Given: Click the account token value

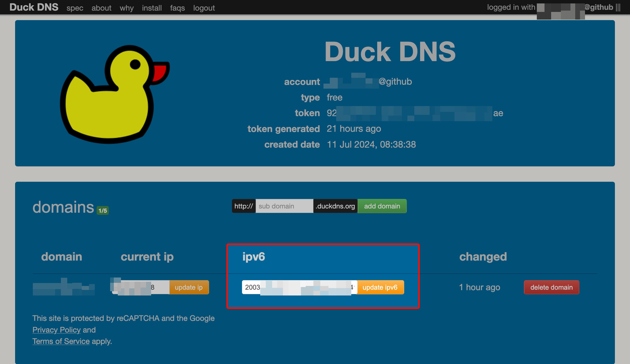Looking at the screenshot, I should point(415,113).
